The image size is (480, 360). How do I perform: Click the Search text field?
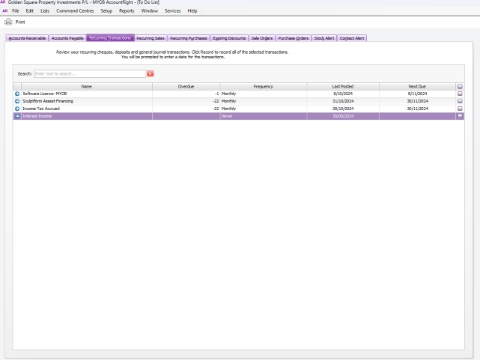point(90,74)
